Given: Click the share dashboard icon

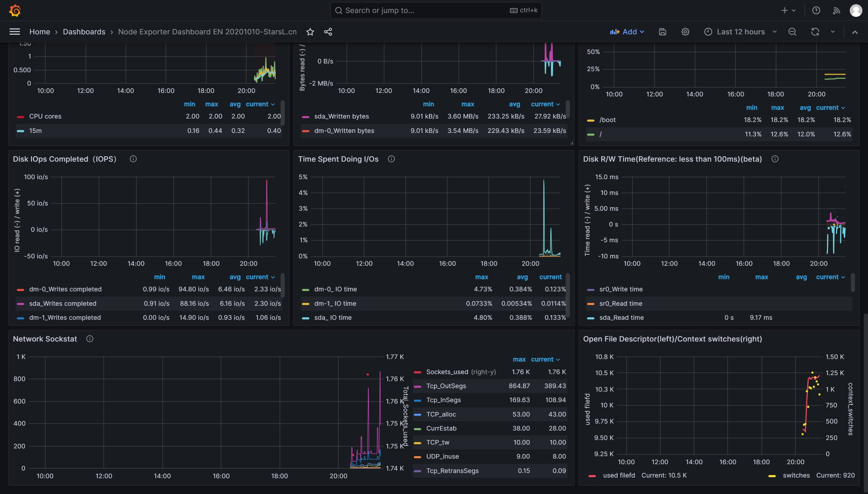Looking at the screenshot, I should (x=328, y=32).
